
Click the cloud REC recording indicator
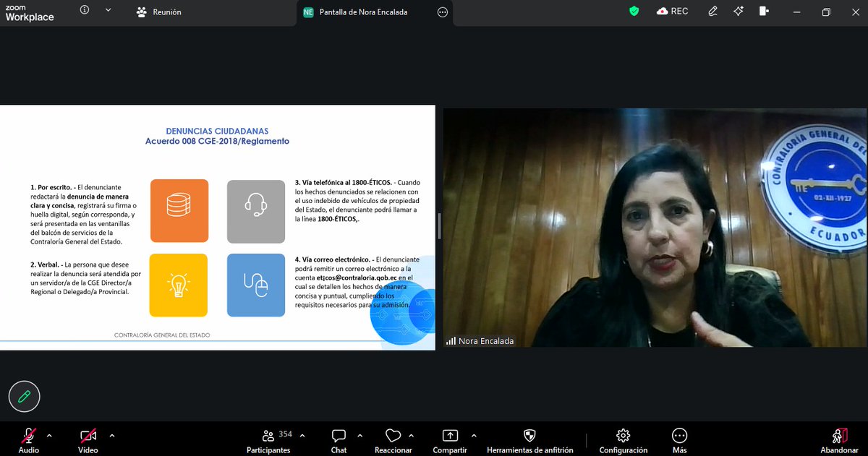coord(672,12)
